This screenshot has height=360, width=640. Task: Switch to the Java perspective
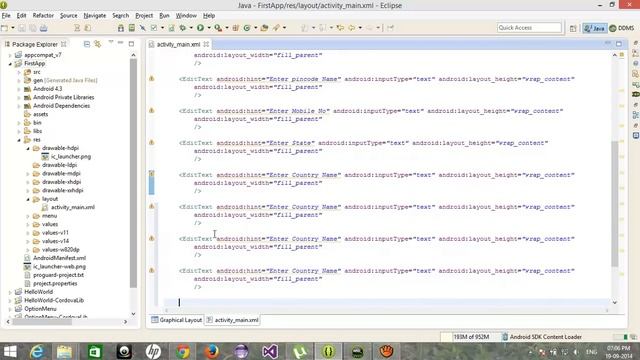(x=595, y=28)
